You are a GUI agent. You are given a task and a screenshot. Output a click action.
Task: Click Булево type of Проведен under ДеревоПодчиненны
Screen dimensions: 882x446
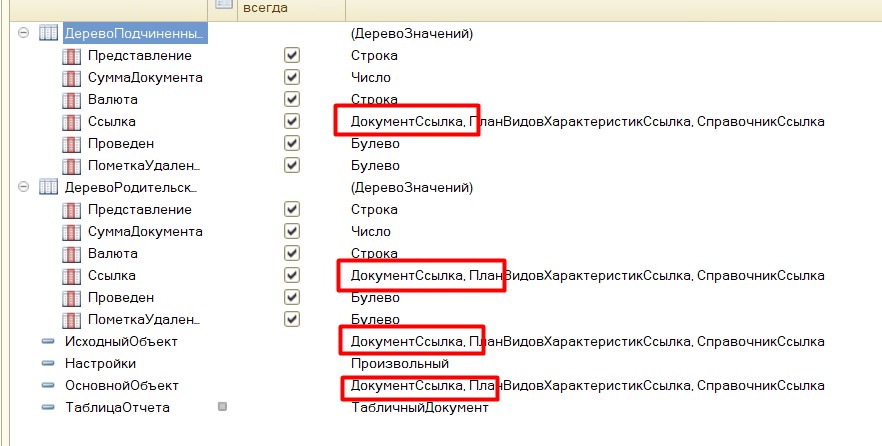pyautogui.click(x=375, y=143)
